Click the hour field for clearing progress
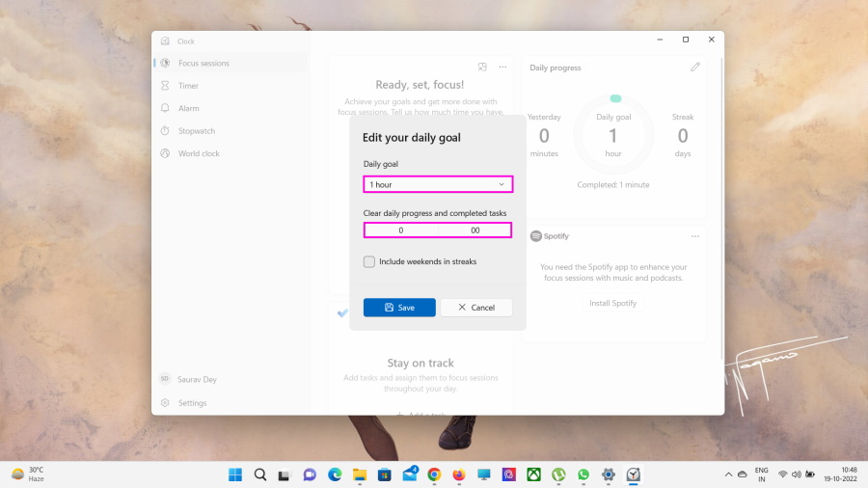This screenshot has height=488, width=868. [x=401, y=230]
